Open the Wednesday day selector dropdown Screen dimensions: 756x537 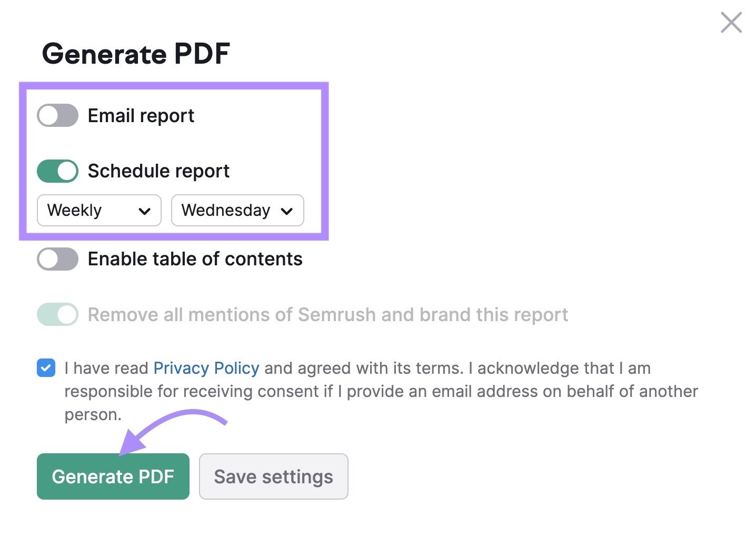[x=237, y=210]
